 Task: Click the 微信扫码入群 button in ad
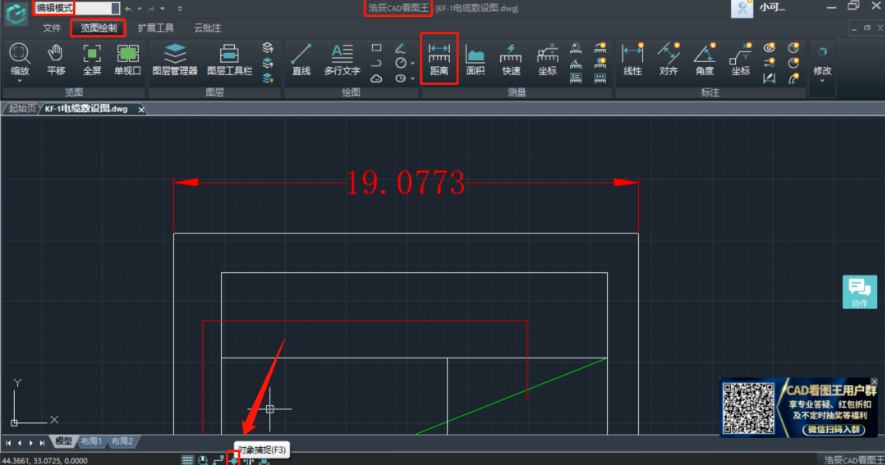click(x=833, y=429)
